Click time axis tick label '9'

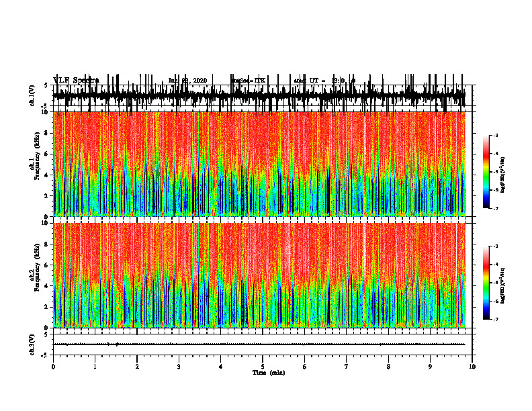[430, 367]
